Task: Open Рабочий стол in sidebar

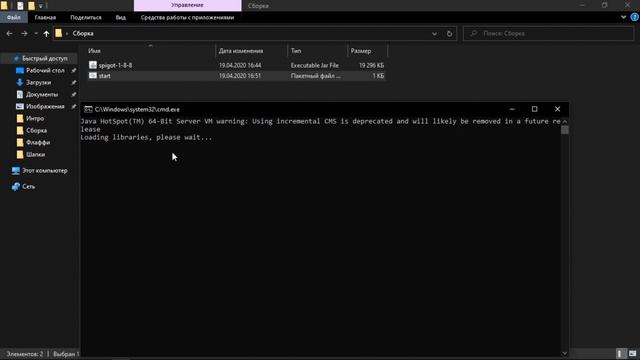Action: pos(45,71)
